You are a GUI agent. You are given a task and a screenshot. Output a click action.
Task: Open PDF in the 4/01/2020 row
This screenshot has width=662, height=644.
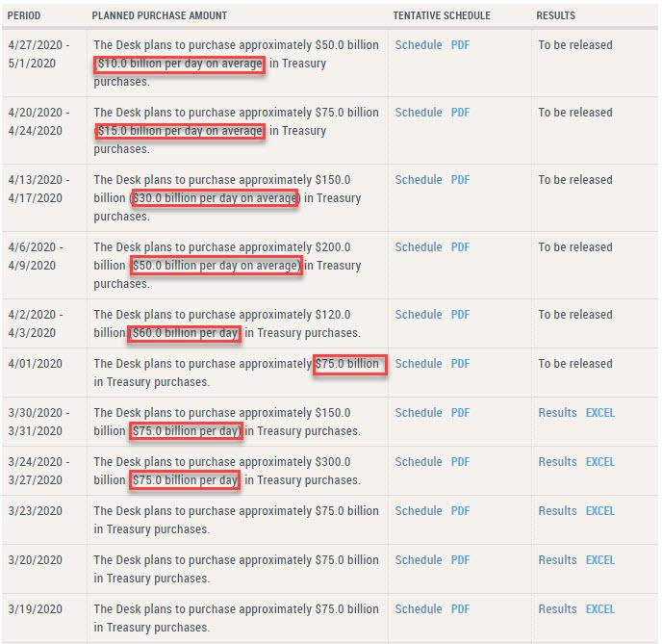(460, 364)
